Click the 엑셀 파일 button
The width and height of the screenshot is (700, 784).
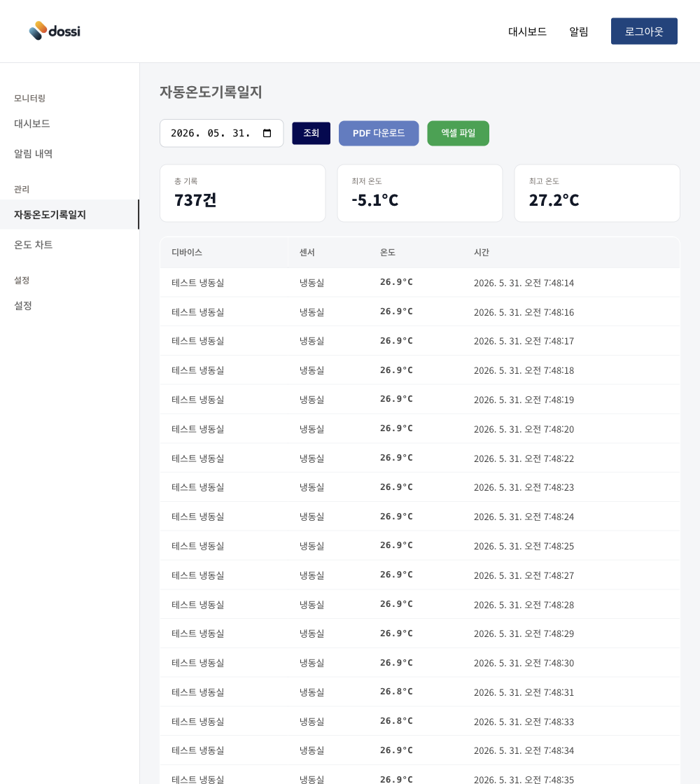click(x=458, y=133)
